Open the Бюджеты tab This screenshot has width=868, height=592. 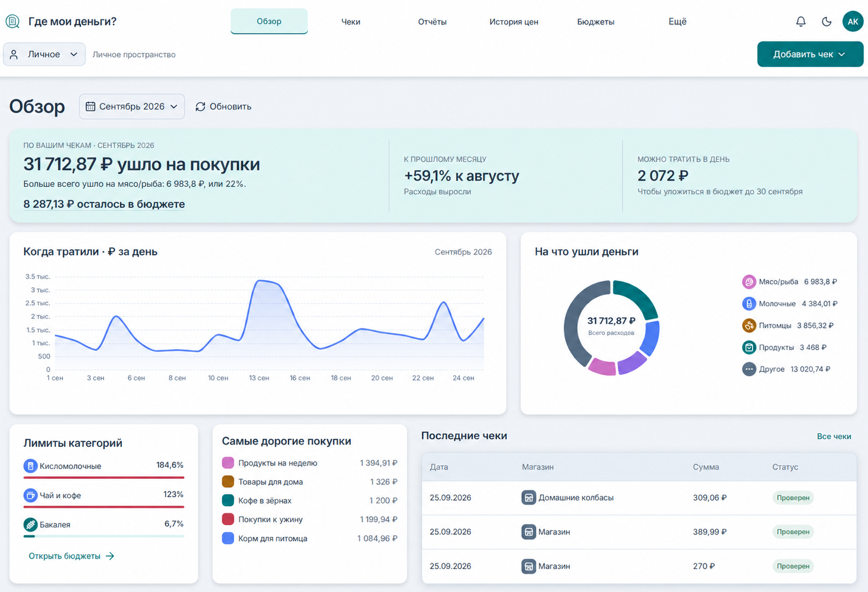click(595, 22)
